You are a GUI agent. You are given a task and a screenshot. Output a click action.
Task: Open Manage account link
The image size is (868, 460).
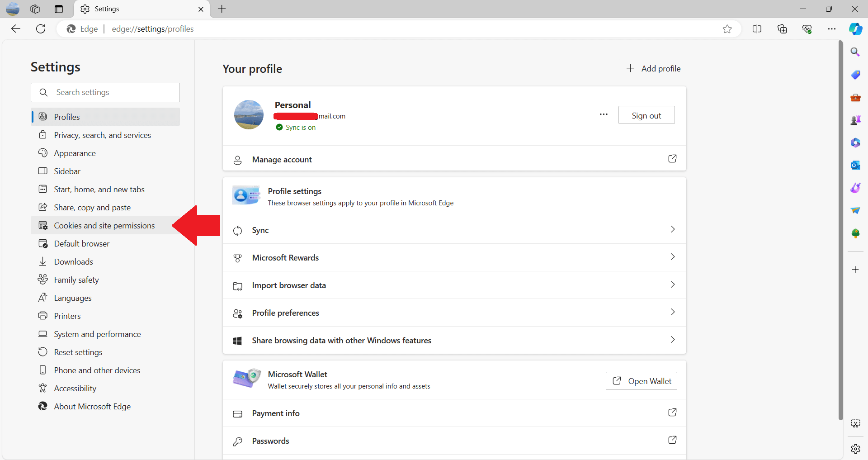coord(454,159)
